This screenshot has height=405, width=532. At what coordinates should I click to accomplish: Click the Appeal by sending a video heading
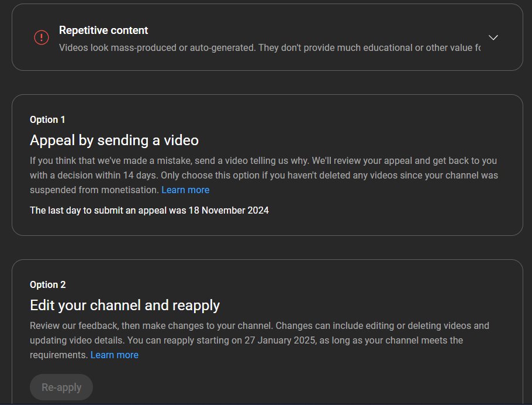(115, 140)
